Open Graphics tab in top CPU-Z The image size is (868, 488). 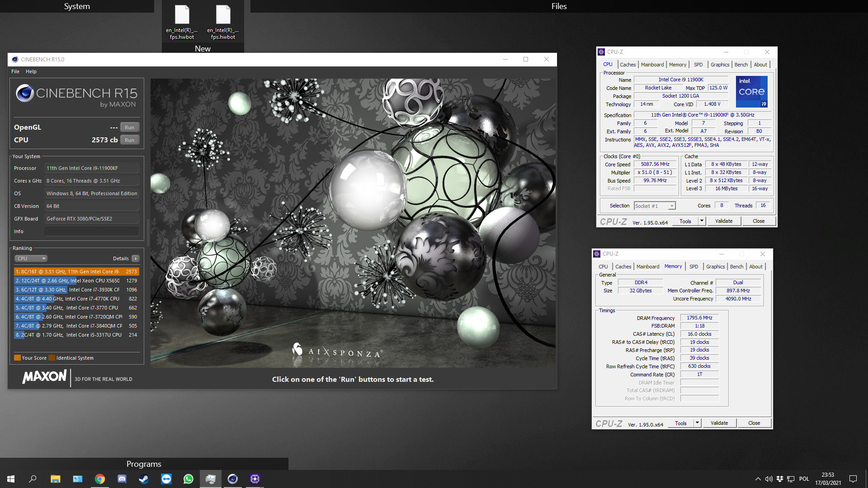(x=720, y=65)
